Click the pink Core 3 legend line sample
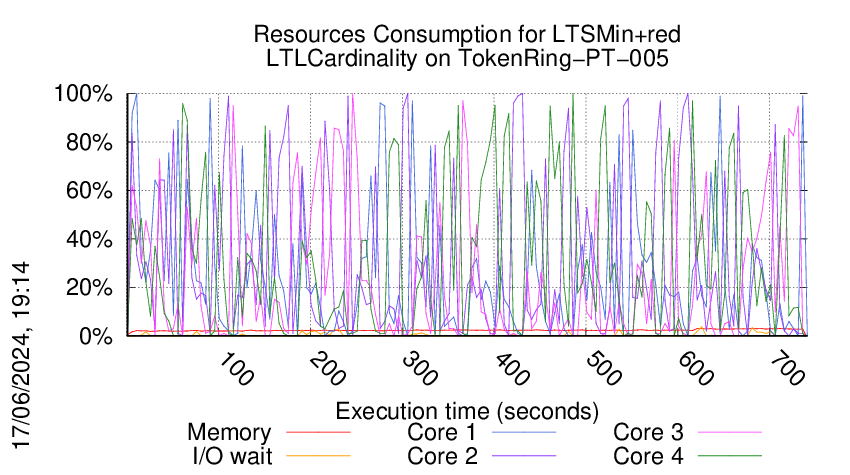850x475 pixels. 730,432
